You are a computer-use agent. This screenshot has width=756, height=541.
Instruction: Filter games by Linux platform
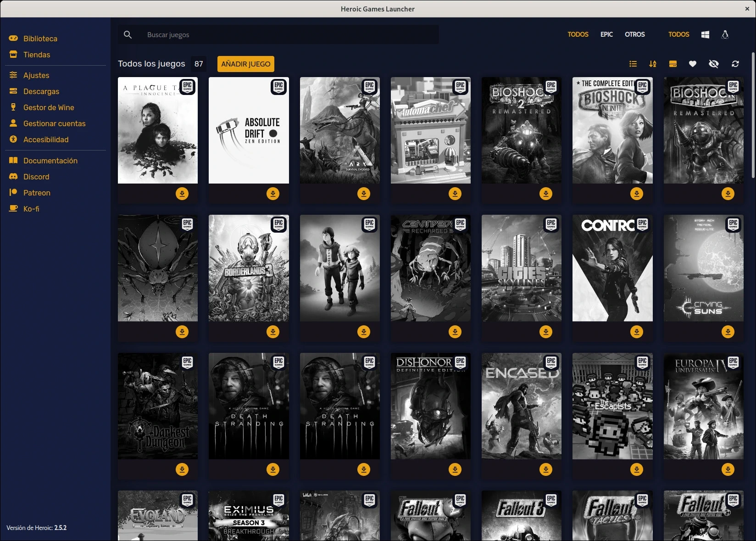[726, 34]
